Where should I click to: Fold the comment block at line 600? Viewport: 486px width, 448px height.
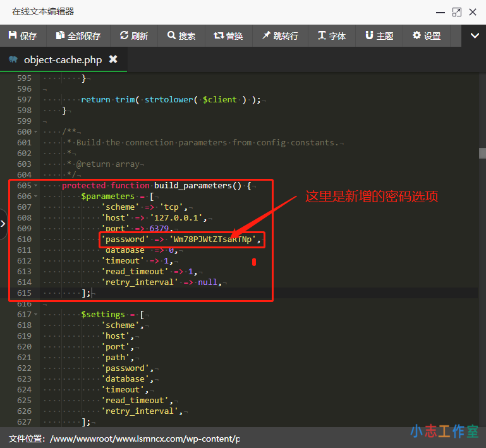coord(36,131)
